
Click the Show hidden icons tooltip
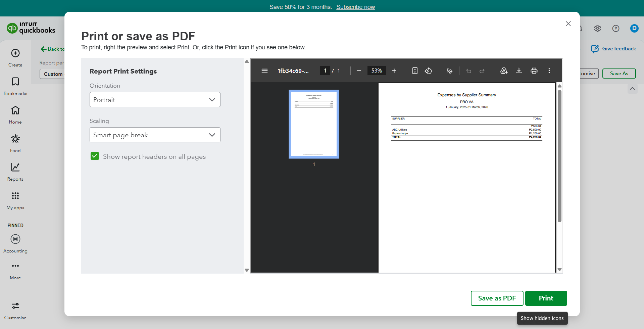click(x=542, y=318)
